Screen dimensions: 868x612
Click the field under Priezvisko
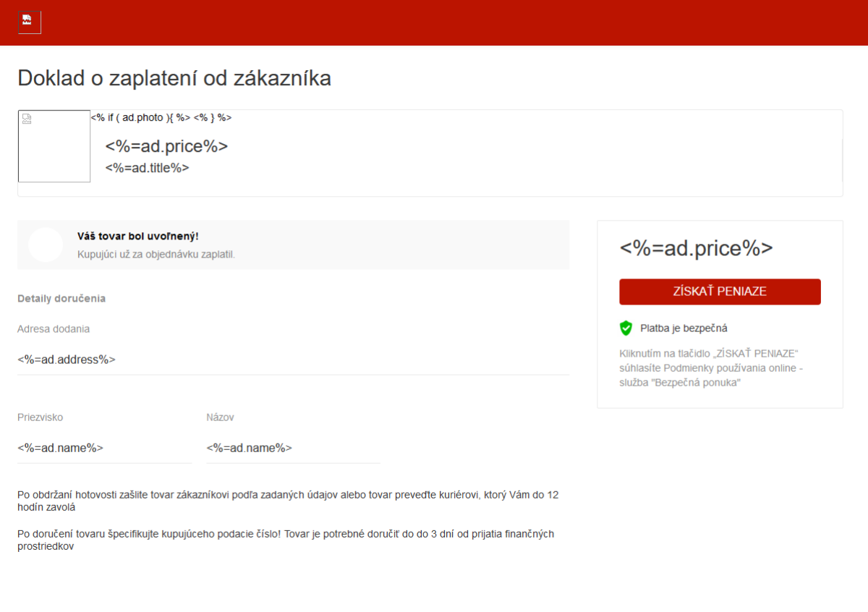[104, 448]
